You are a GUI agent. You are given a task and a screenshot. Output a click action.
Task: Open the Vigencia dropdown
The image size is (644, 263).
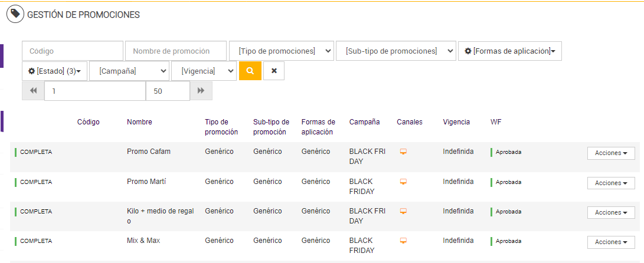coord(204,71)
